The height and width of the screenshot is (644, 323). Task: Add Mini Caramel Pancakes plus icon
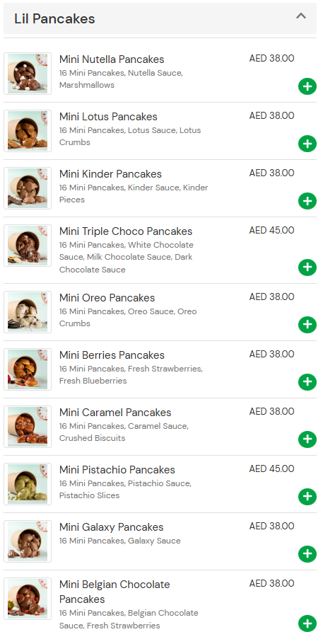pos(307,439)
